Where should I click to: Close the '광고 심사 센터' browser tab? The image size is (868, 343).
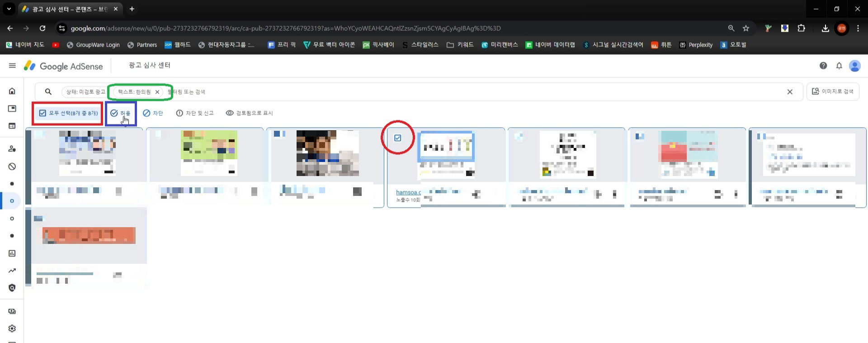(116, 9)
